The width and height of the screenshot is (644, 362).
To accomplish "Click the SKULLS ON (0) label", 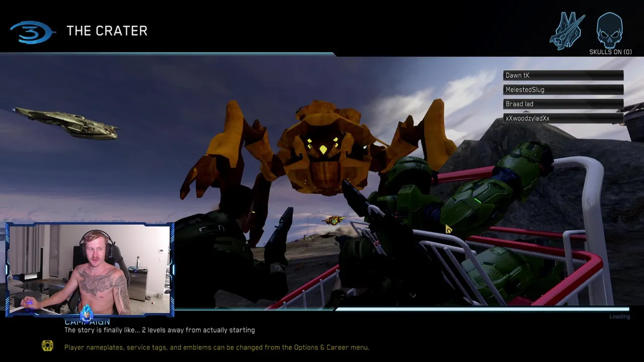I will point(610,52).
